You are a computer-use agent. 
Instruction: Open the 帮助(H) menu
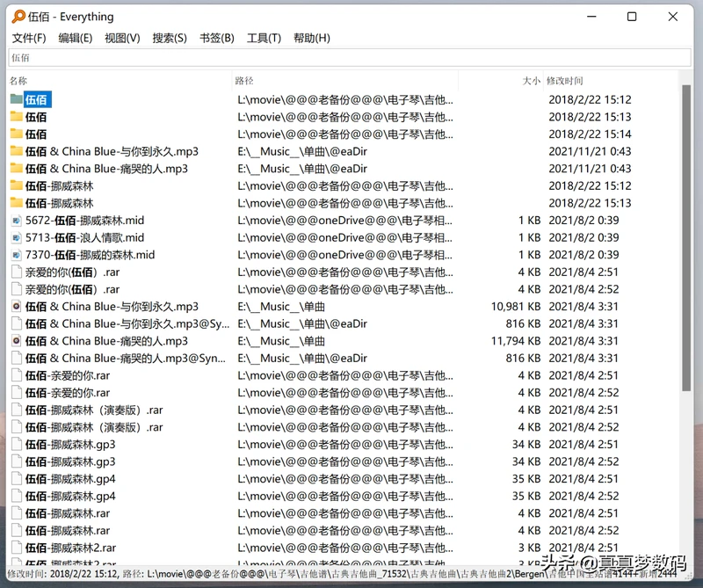coord(312,38)
